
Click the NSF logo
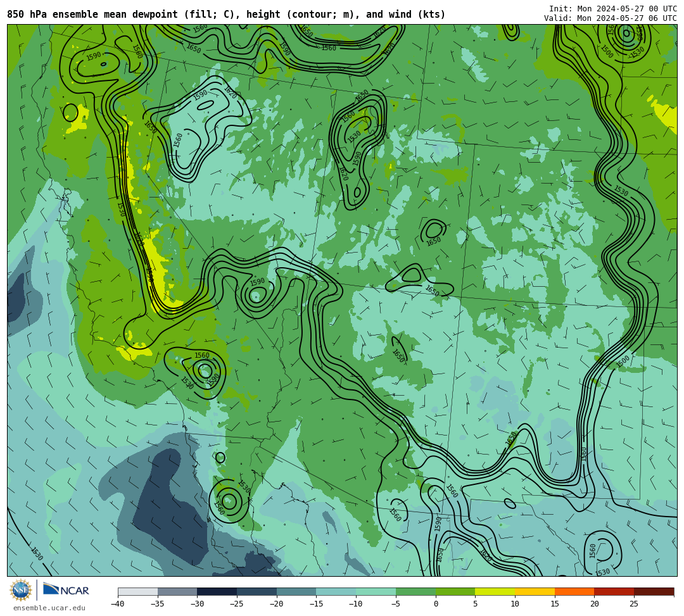point(21,590)
